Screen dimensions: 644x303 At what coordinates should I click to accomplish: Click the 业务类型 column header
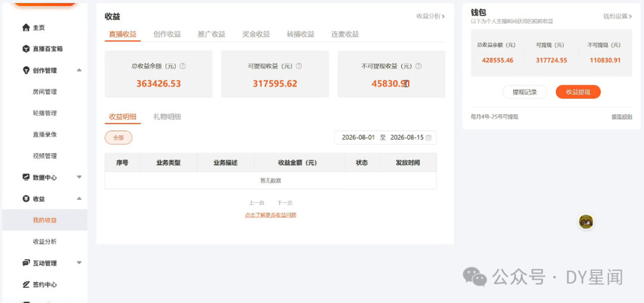[x=168, y=163]
